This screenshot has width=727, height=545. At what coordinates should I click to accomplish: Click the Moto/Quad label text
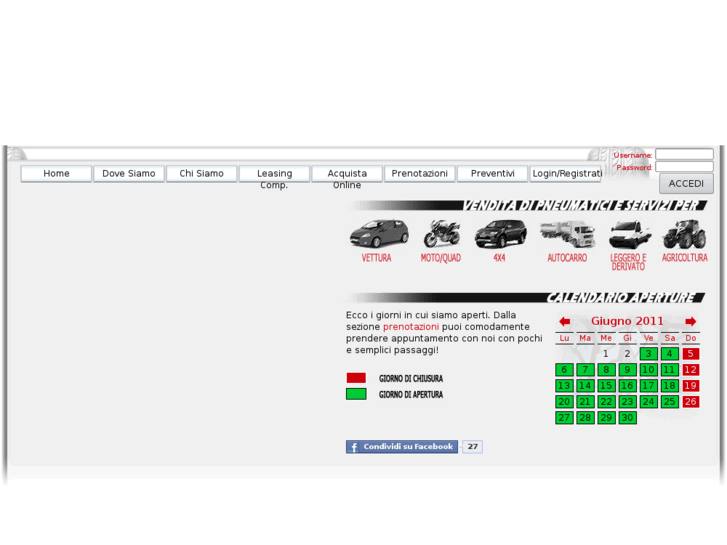click(x=441, y=258)
